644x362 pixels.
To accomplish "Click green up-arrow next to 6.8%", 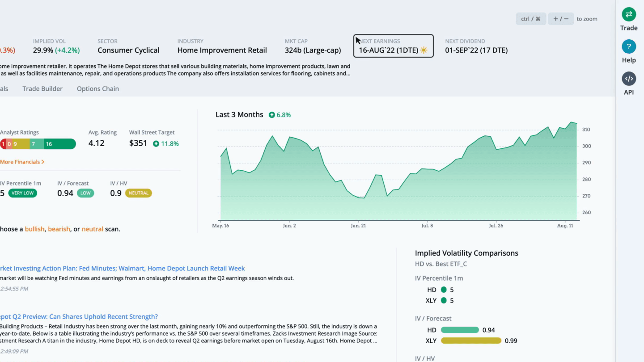I will (x=271, y=115).
